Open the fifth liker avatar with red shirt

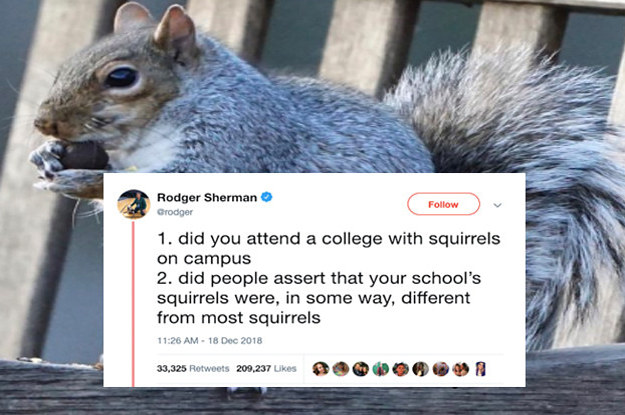[x=401, y=369]
